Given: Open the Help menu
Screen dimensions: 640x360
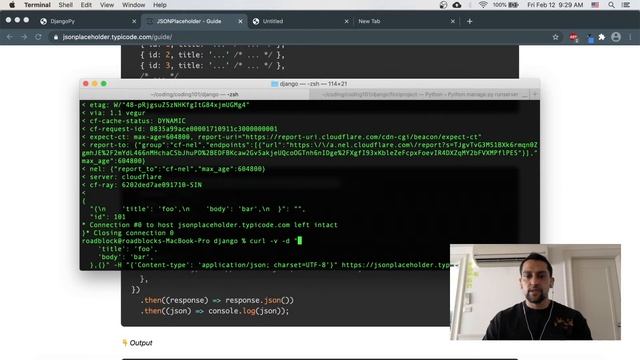Looking at the screenshot, I should [x=160, y=5].
